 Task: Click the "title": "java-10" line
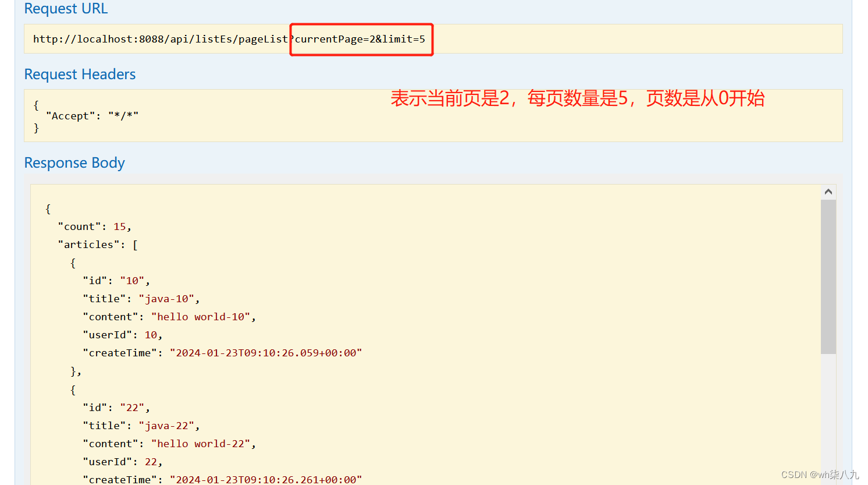[x=141, y=299]
